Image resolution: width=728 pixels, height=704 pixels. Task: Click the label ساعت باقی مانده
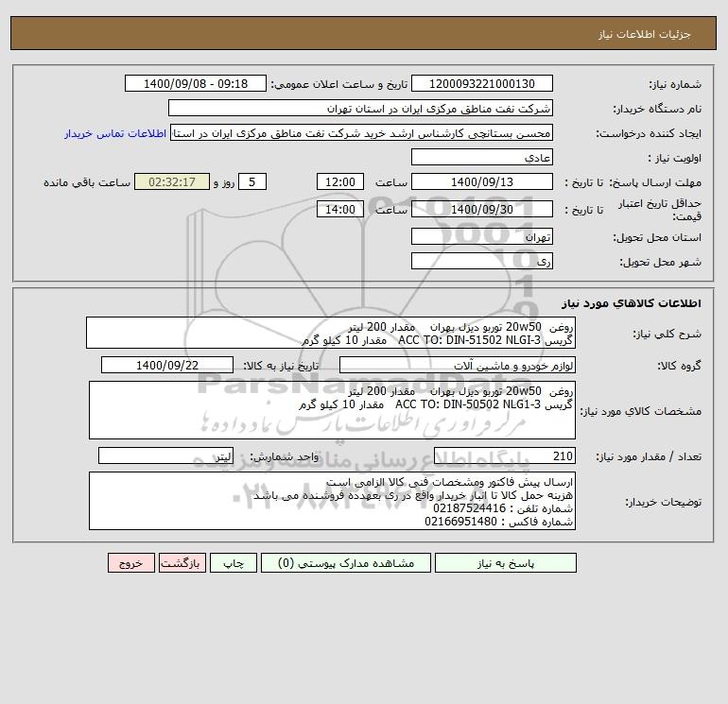click(87, 182)
